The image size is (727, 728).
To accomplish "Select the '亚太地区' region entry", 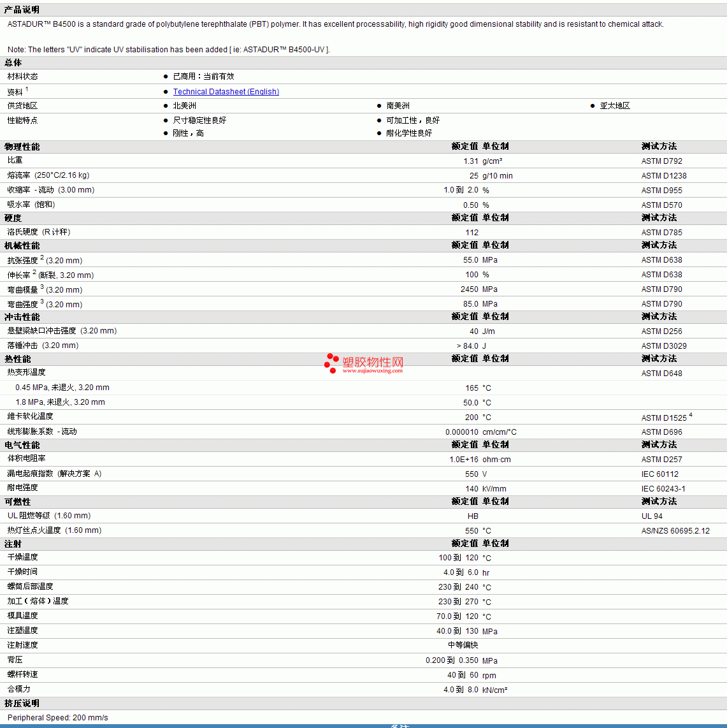I will pyautogui.click(x=615, y=106).
